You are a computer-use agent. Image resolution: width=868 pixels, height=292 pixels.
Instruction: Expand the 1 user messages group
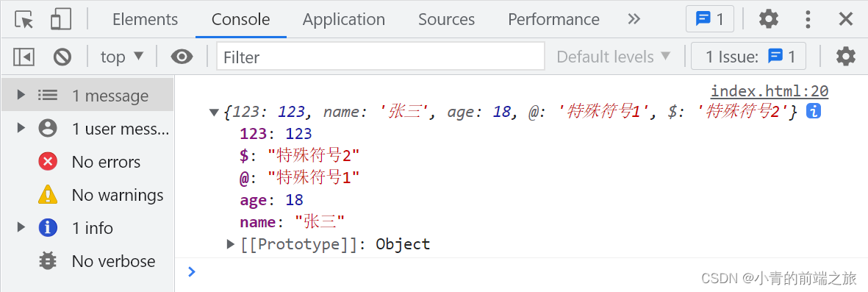coord(21,128)
